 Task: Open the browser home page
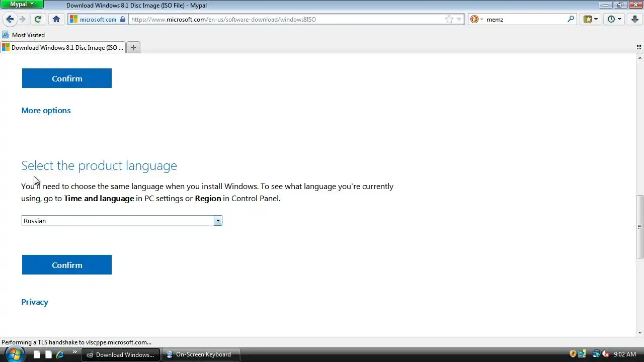pos(56,19)
